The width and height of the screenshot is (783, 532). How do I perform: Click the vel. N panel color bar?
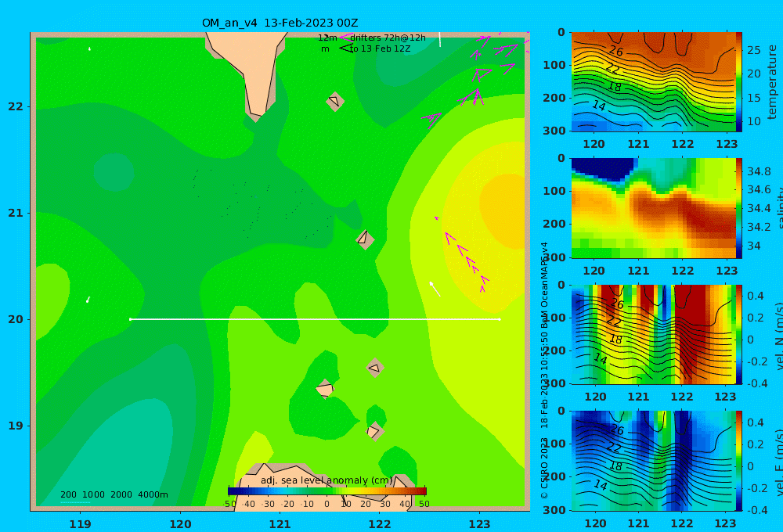tap(738, 334)
